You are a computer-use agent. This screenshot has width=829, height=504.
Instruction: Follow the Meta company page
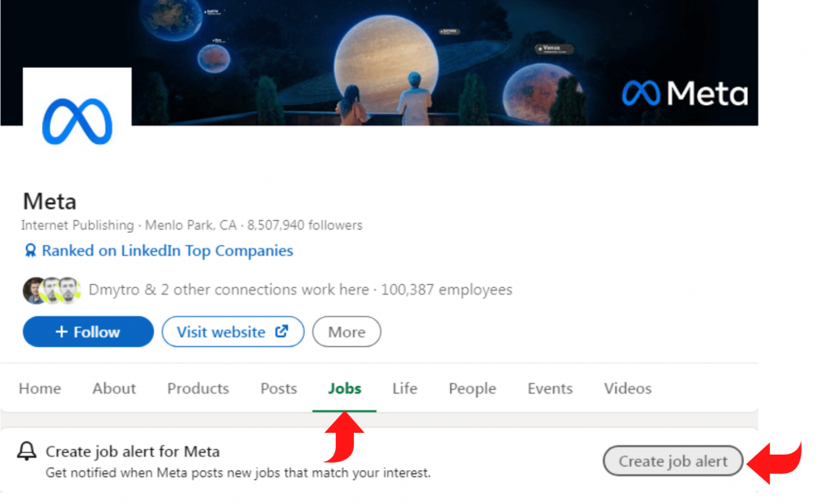[x=87, y=331]
